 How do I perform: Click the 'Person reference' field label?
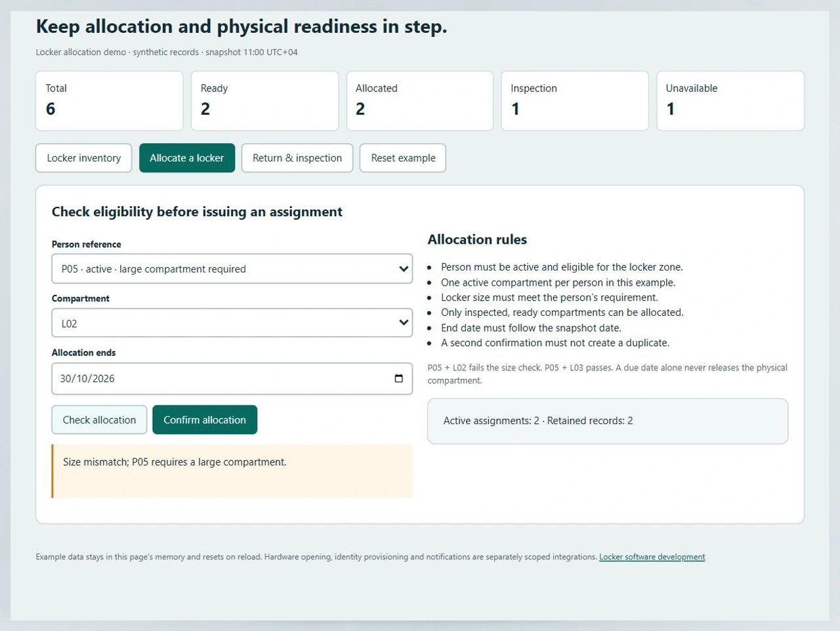(x=87, y=244)
